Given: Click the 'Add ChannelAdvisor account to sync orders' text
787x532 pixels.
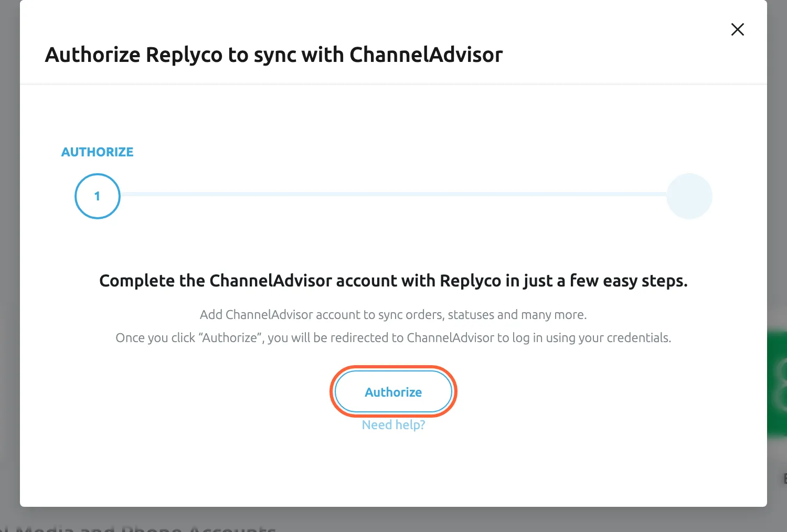Looking at the screenshot, I should [x=393, y=315].
